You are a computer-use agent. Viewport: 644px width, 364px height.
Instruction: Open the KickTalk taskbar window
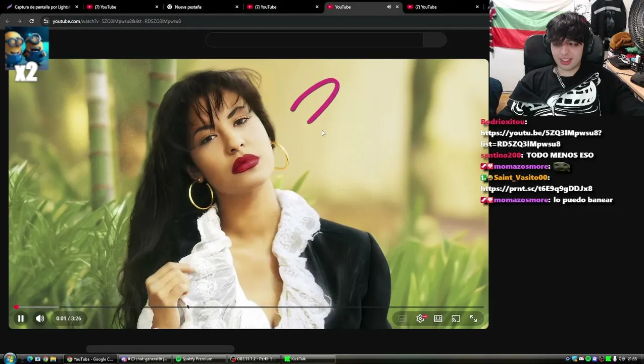[x=308, y=359]
